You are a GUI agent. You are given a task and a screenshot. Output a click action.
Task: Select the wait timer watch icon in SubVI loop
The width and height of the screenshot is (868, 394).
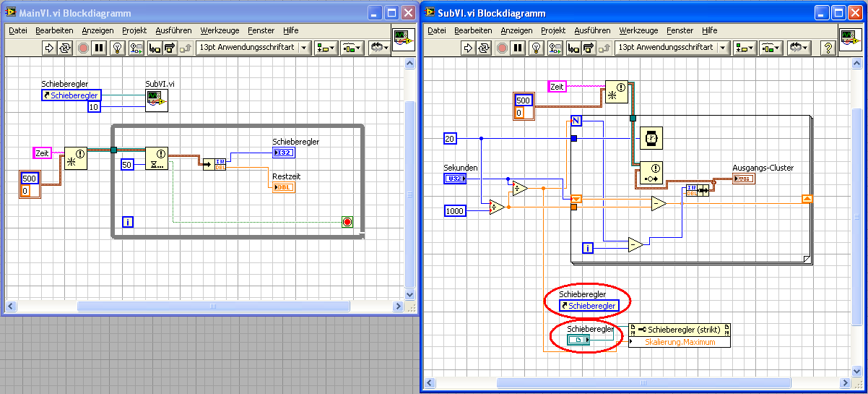coord(651,138)
